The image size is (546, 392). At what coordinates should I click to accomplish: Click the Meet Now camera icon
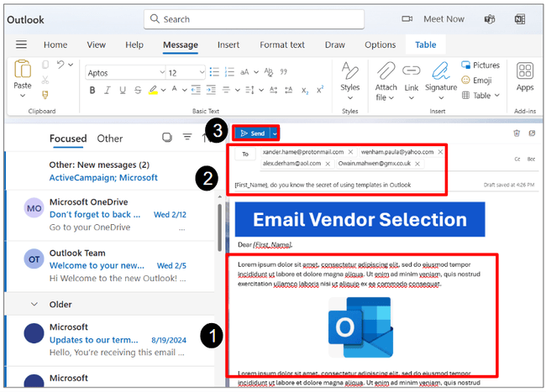coord(407,18)
